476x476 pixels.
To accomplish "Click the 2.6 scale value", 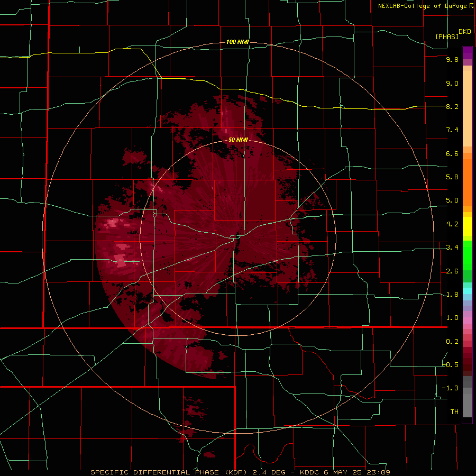I will click(452, 271).
